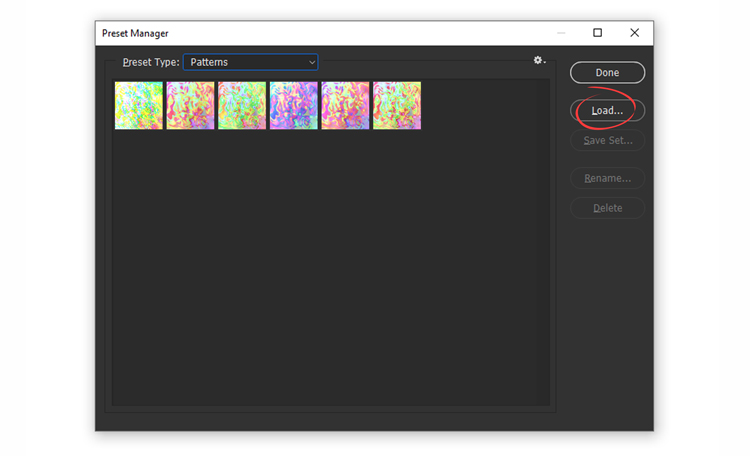The image size is (750, 456).
Task: Open the Preset Type dropdown
Action: pyautogui.click(x=251, y=62)
